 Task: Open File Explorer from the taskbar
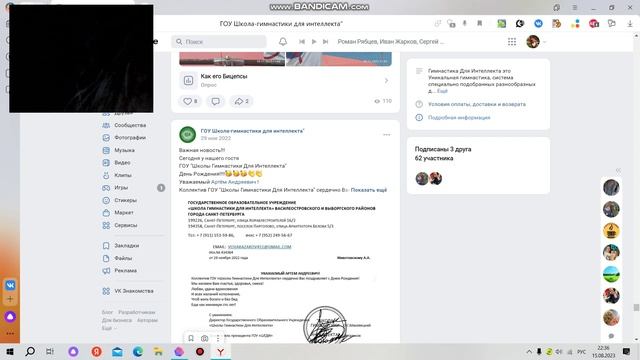point(158,351)
